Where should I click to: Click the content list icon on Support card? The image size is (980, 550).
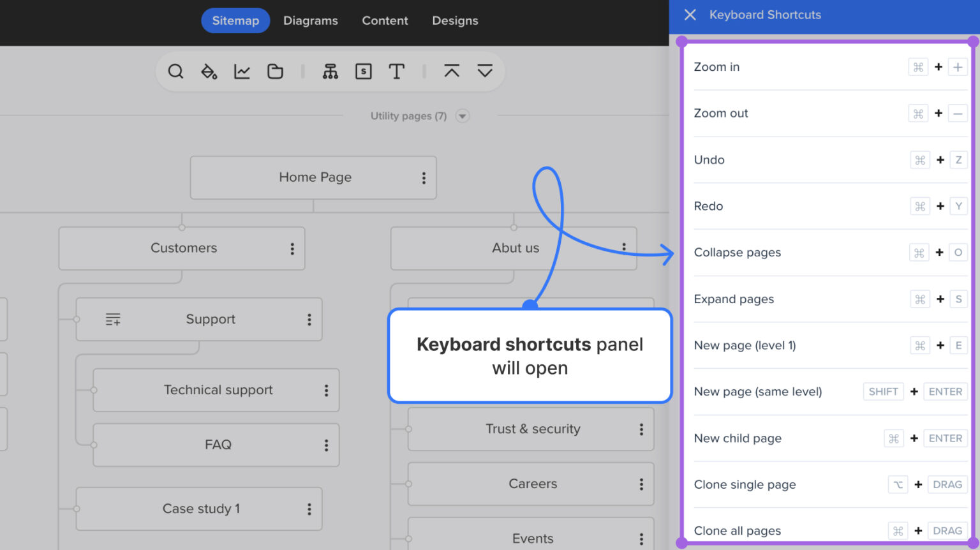113,319
